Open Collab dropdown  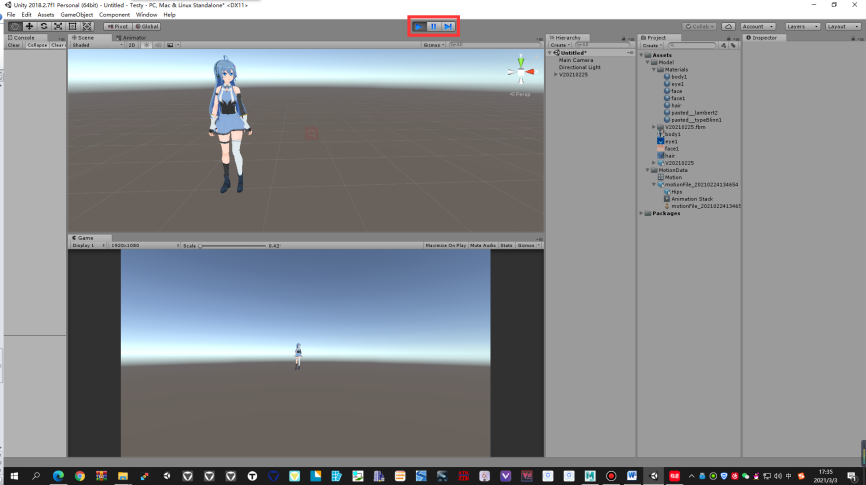pyautogui.click(x=700, y=27)
